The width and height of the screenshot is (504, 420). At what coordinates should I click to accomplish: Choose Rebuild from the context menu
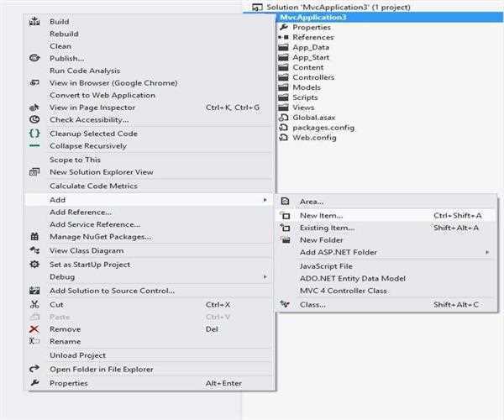tap(64, 34)
